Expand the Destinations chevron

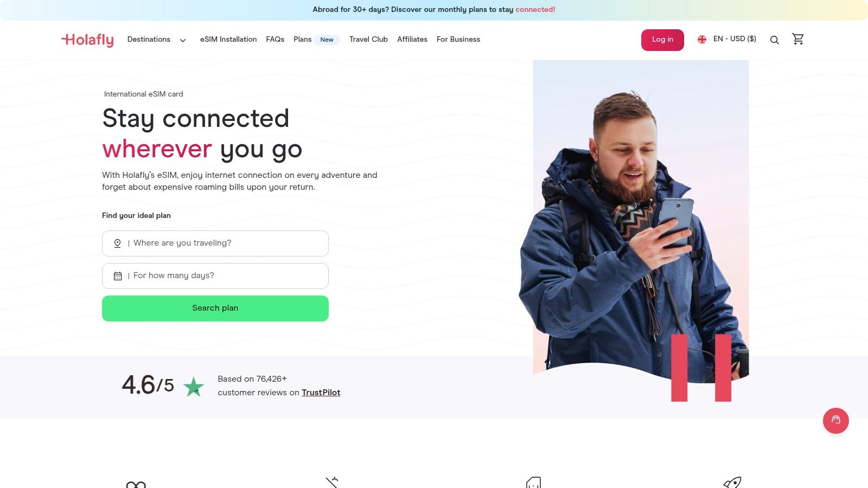pos(183,40)
